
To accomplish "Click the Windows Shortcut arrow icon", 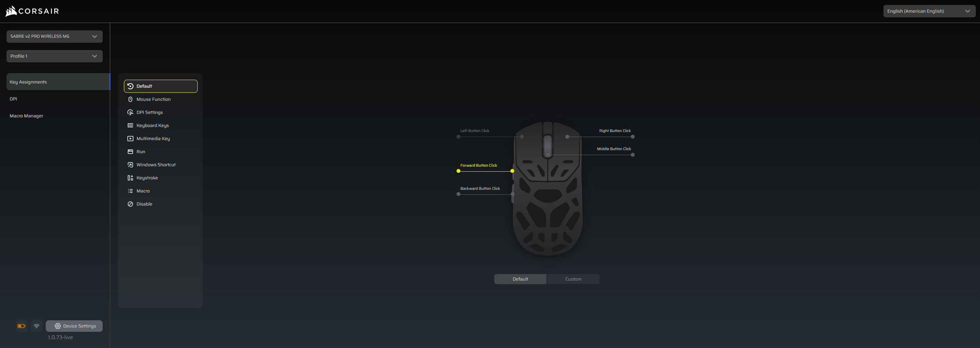I will tap(130, 165).
